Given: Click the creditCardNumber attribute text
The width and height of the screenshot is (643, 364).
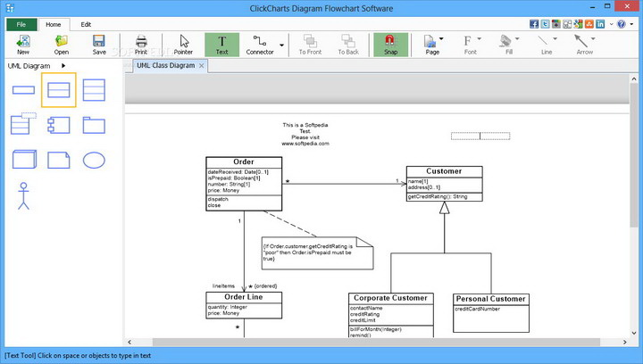Looking at the screenshot, I should [x=477, y=309].
